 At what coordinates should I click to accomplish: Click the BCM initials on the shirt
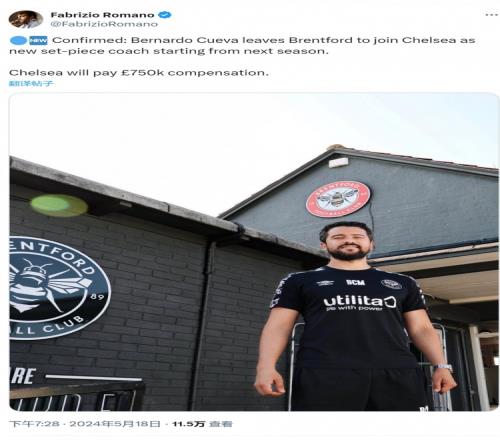(x=355, y=282)
